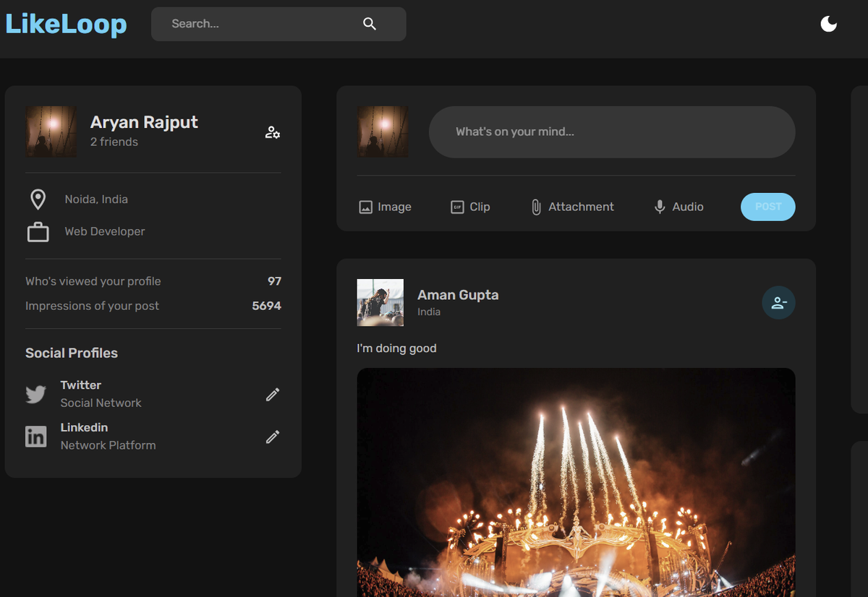Click the "Image" label in composer
This screenshot has width=868, height=597.
pos(394,207)
